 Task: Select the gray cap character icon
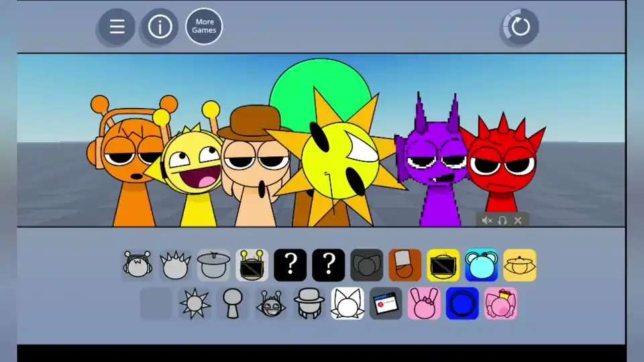coord(213,265)
